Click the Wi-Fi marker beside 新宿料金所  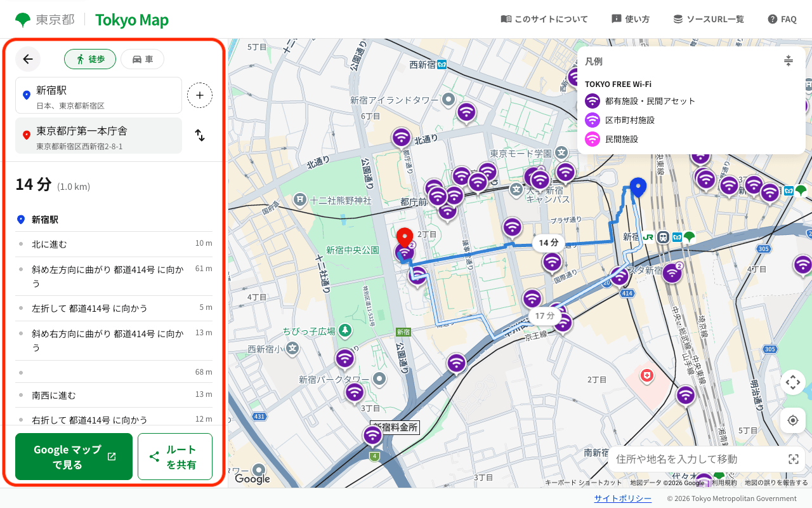[372, 436]
